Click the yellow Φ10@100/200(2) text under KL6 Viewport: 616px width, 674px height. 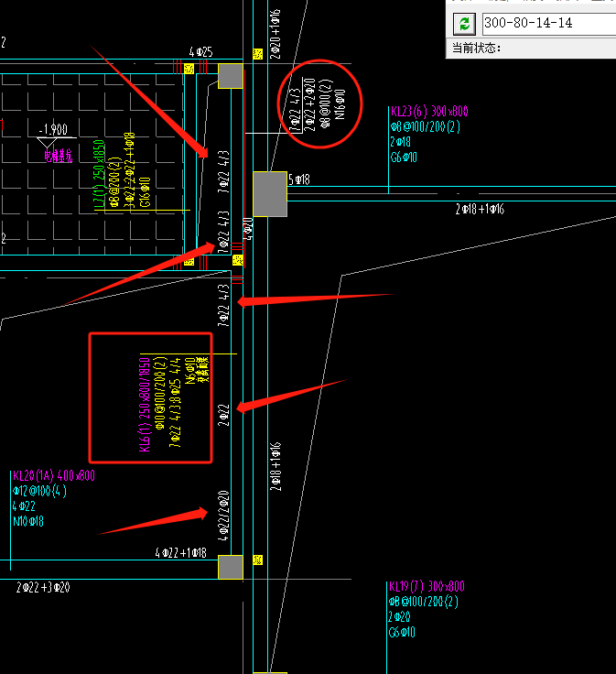point(160,393)
